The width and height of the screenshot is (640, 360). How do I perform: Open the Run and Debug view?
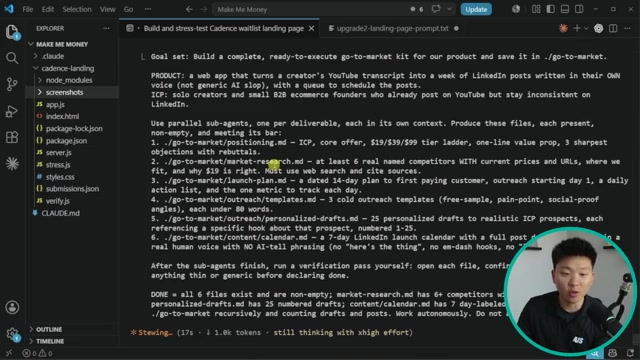coord(12,111)
